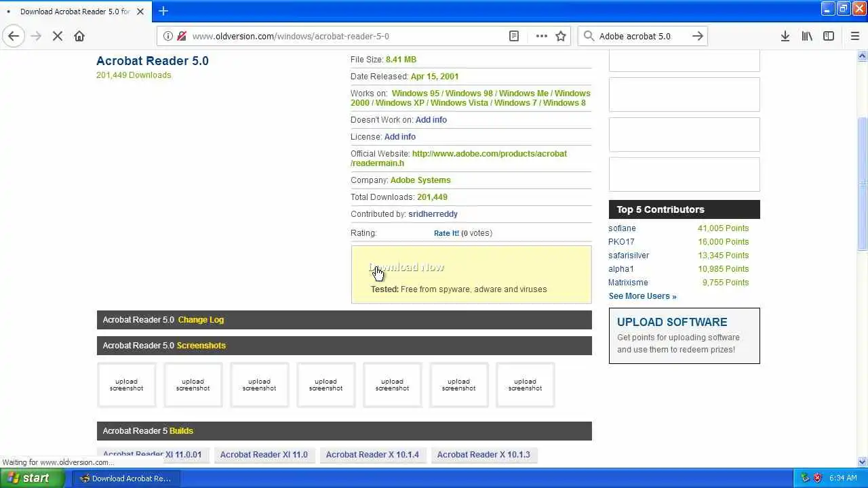The width and height of the screenshot is (868, 488).
Task: Toggle reader view icon in address bar
Action: [514, 36]
